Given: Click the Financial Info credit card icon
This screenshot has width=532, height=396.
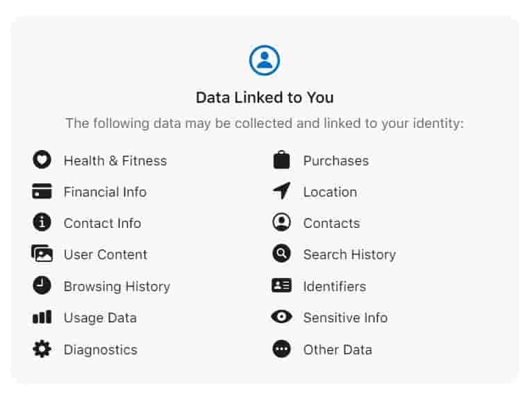Looking at the screenshot, I should pyautogui.click(x=42, y=192).
